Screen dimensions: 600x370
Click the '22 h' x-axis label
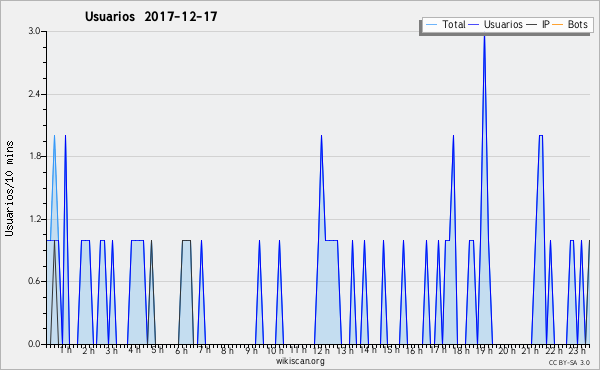tap(554, 350)
